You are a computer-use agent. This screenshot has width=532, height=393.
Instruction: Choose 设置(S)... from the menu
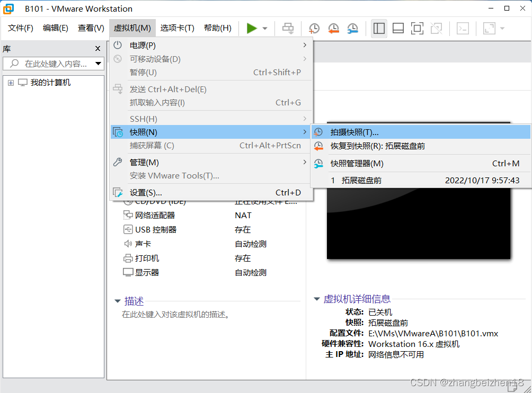click(x=210, y=193)
